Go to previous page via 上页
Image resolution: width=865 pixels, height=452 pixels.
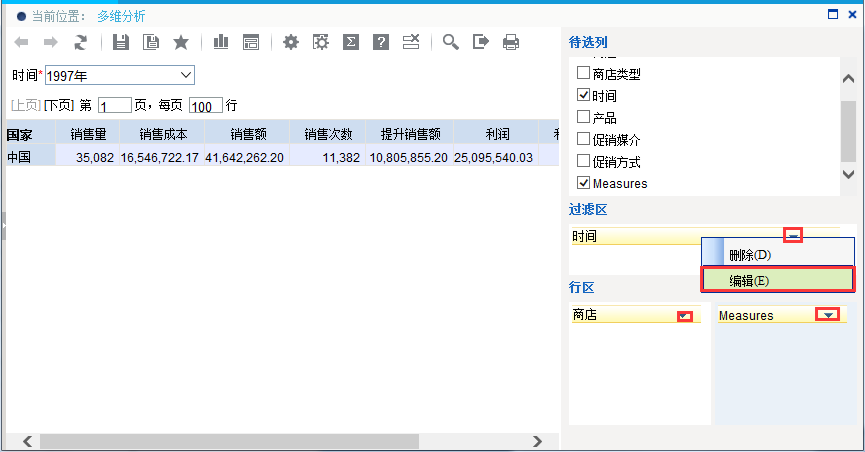coord(26,105)
